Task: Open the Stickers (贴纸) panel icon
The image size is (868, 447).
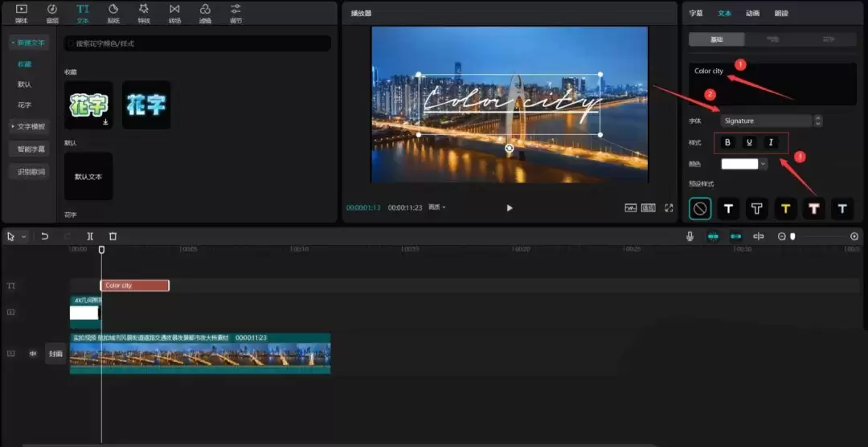Action: click(x=113, y=12)
